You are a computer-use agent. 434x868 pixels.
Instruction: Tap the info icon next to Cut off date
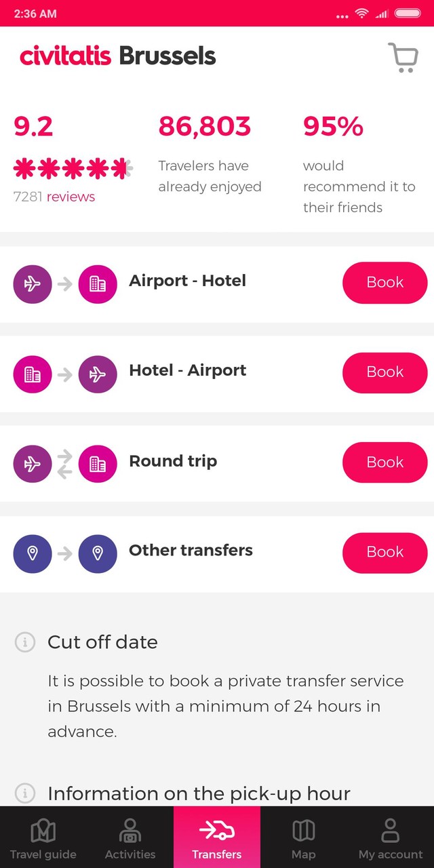24,642
